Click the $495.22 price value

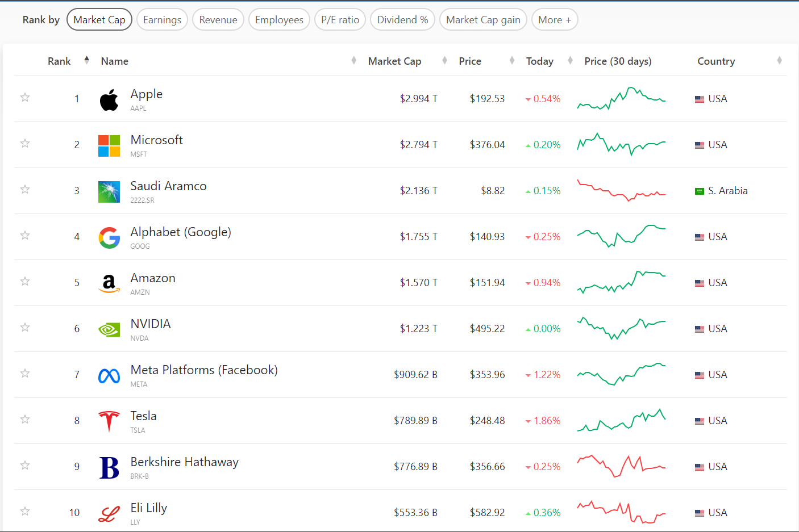tap(487, 329)
